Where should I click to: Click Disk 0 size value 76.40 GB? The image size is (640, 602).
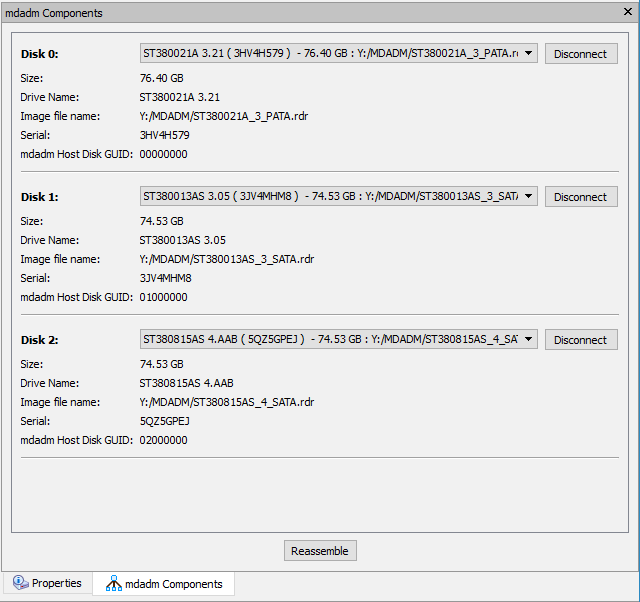tap(162, 78)
